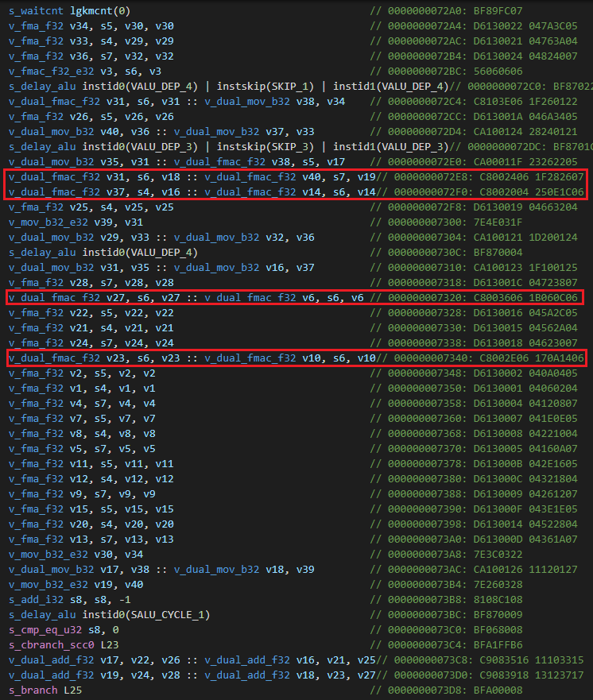Click the v_fma_f32 v13, s7, v13, v13 line
This screenshot has height=700, width=593.
[x=91, y=541]
